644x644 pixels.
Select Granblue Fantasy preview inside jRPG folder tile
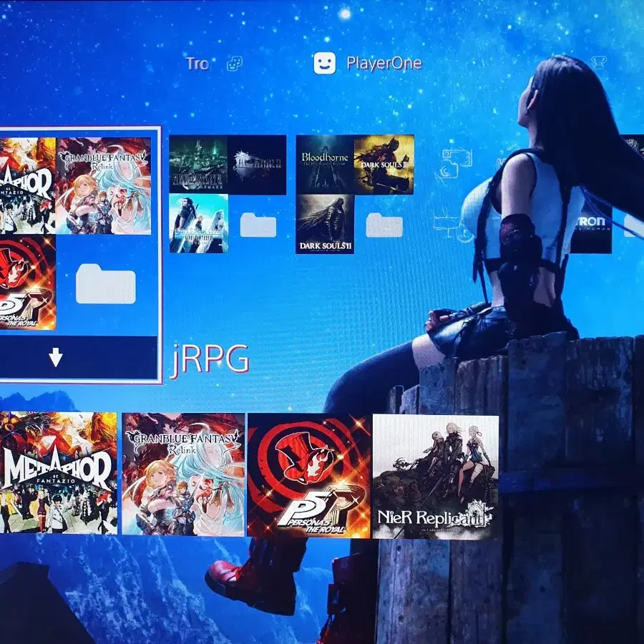point(103,186)
